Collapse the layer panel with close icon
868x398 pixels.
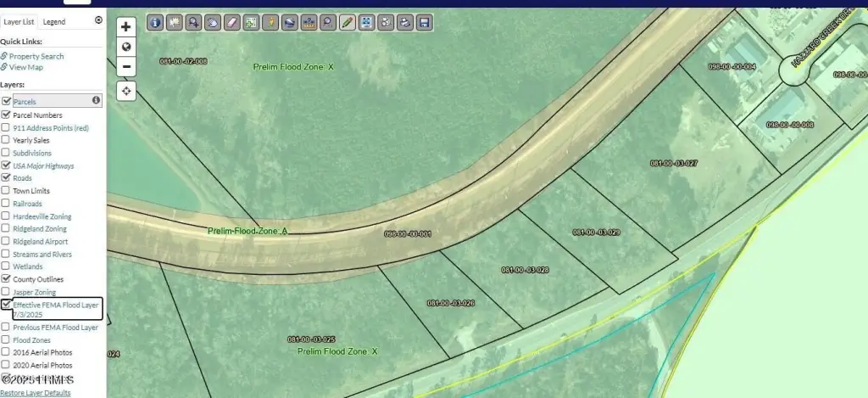pos(98,20)
